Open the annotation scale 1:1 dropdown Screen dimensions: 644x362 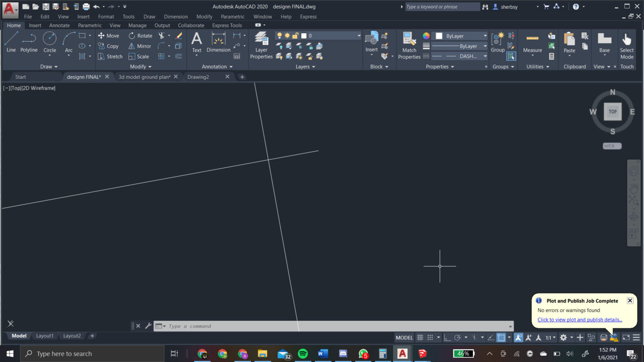[550, 337]
